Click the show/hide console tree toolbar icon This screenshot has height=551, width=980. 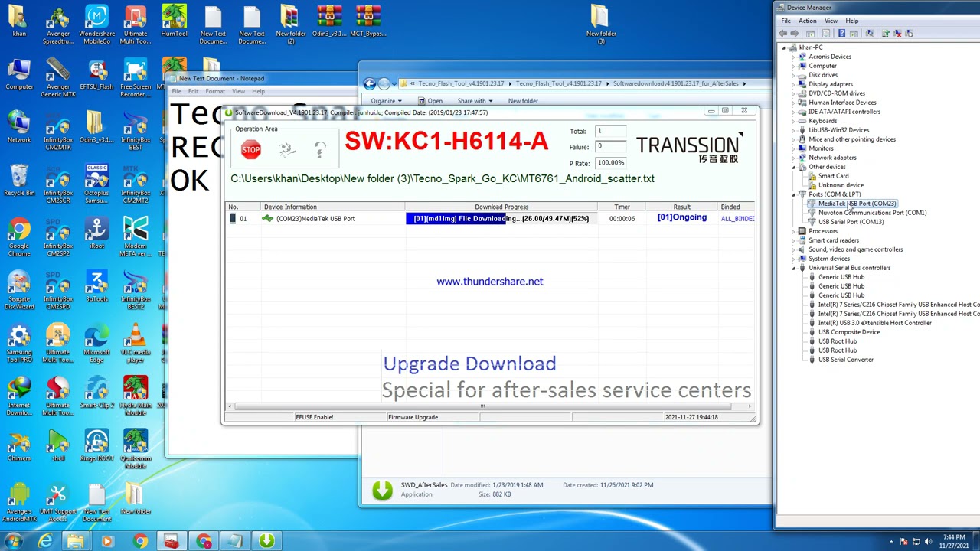click(811, 34)
